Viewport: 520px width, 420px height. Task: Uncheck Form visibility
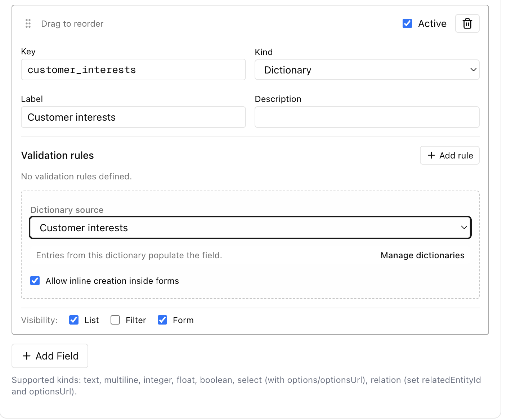(162, 320)
